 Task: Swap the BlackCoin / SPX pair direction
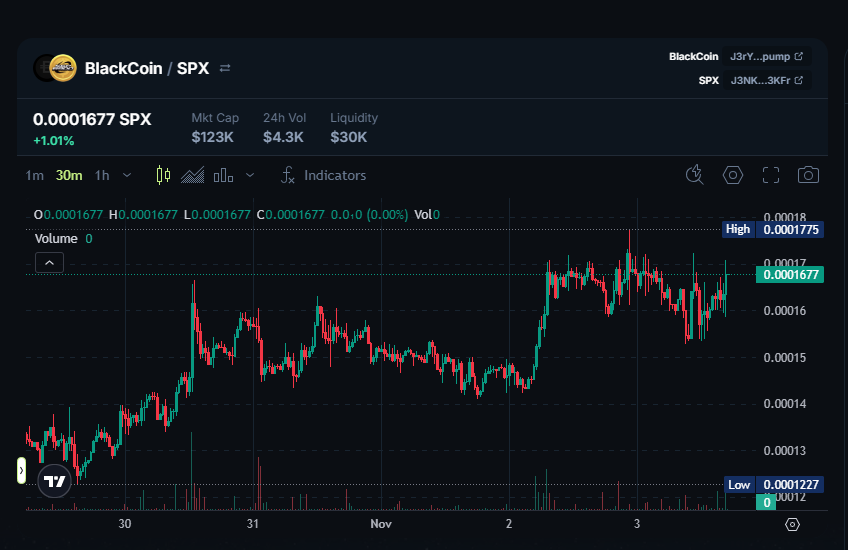point(225,68)
